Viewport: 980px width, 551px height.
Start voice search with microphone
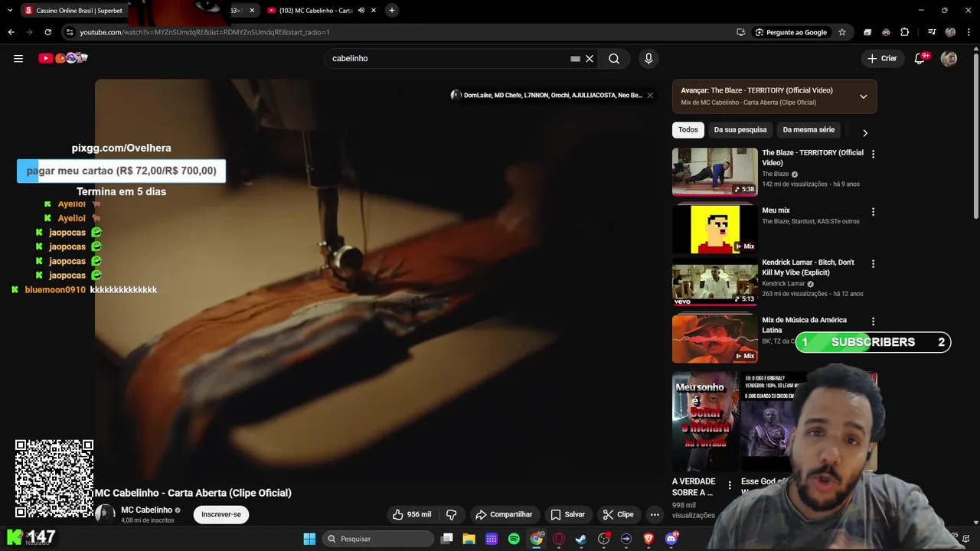coord(648,58)
